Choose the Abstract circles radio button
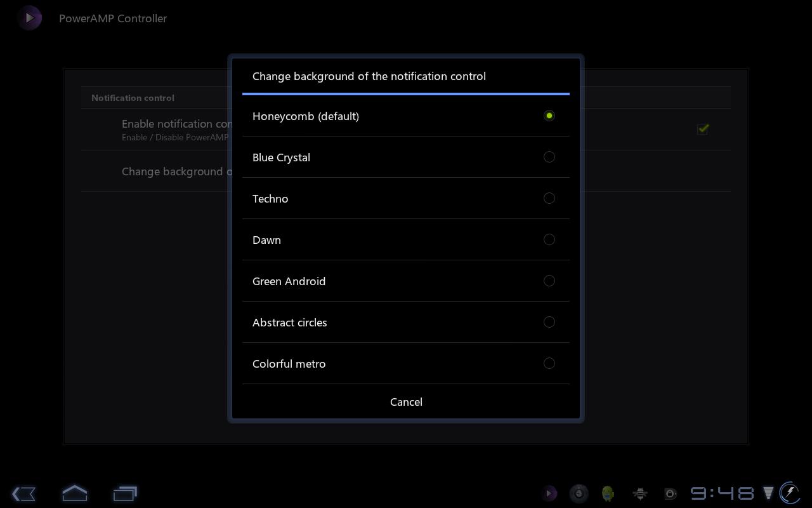Screen dimensions: 812x508 (549, 322)
